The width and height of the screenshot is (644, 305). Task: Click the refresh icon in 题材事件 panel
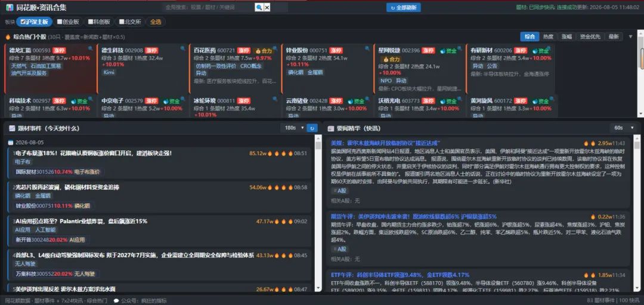click(312, 128)
